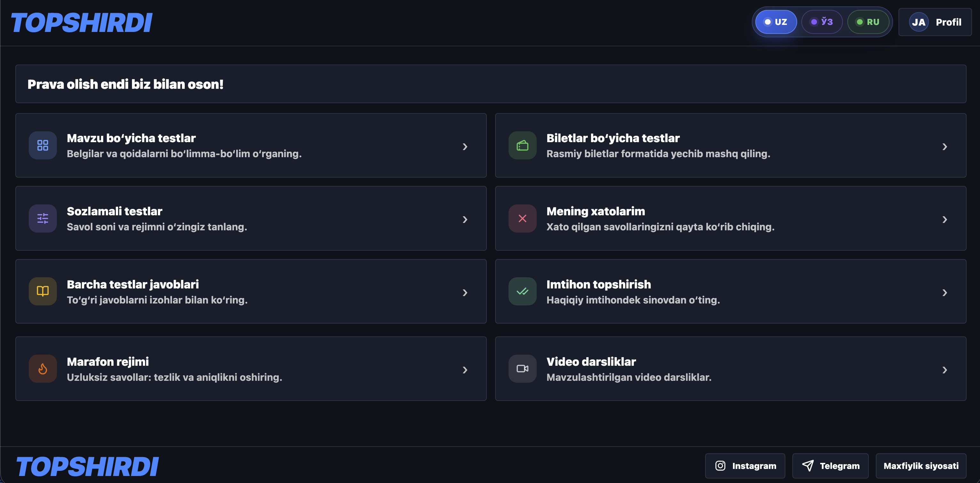
Task: Click the red X icon for Mening xatolarim
Action: [522, 218]
